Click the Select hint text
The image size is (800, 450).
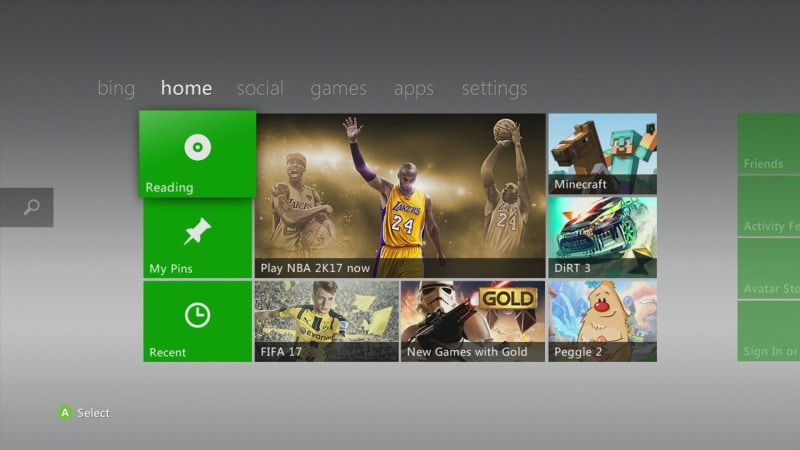93,413
